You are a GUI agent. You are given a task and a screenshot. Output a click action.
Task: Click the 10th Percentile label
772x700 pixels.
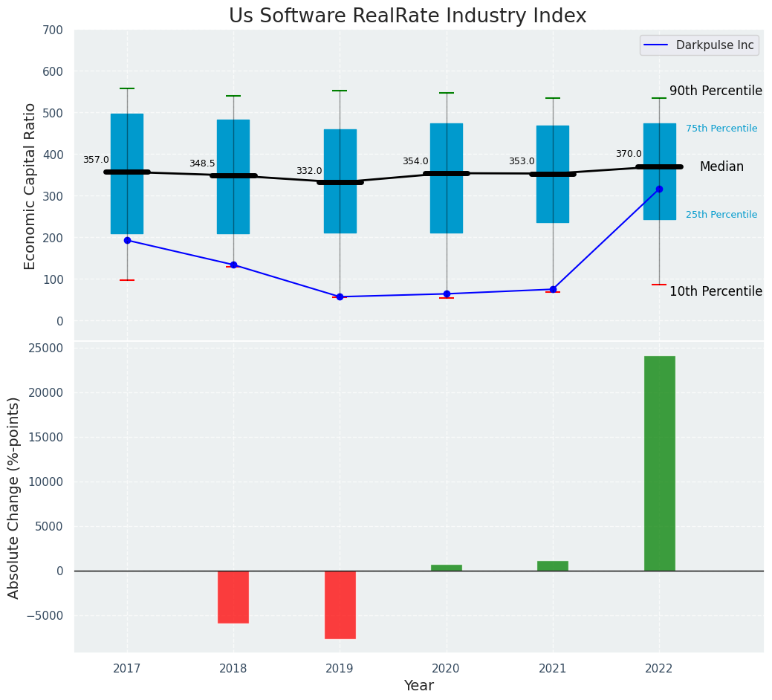[x=716, y=292]
